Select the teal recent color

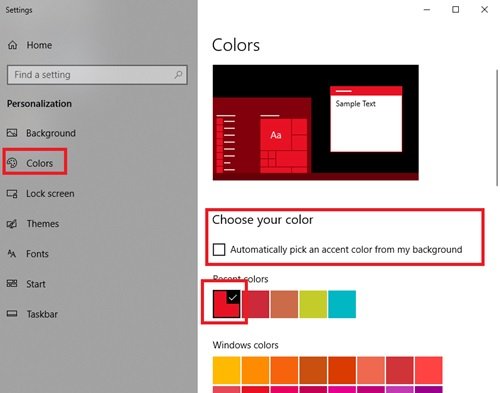[x=342, y=304]
